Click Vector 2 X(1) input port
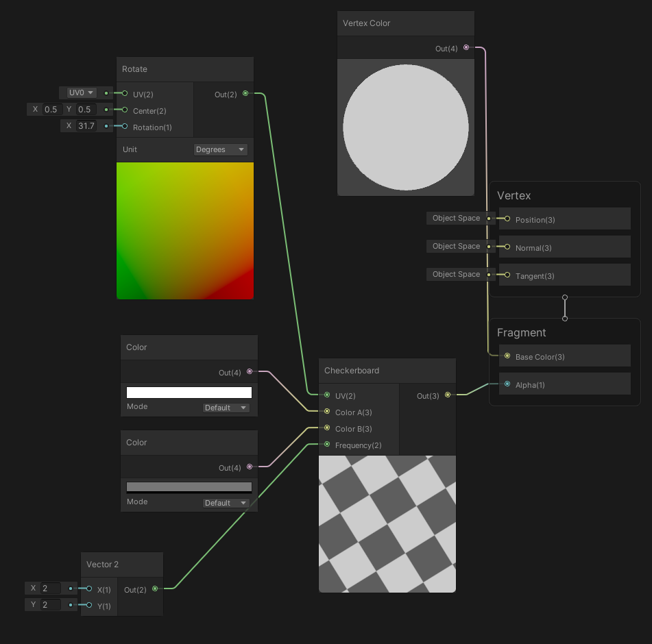The width and height of the screenshot is (652, 644). [x=89, y=589]
